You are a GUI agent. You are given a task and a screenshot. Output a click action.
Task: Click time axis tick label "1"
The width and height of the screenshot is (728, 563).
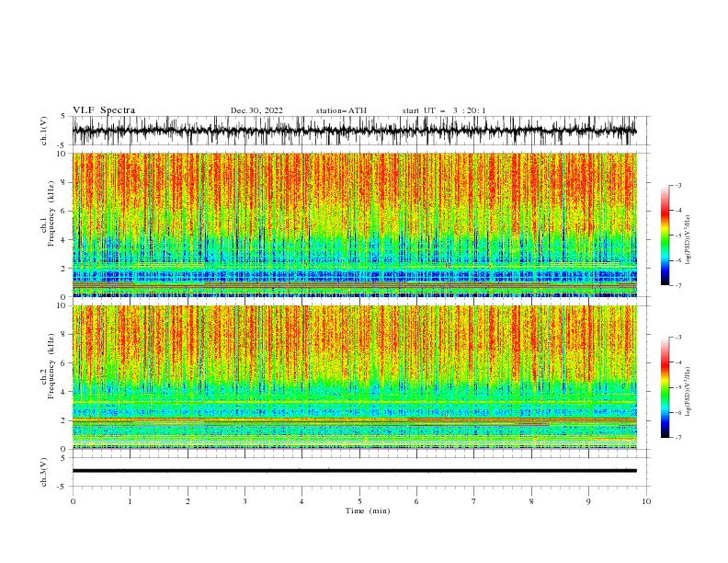(130, 501)
